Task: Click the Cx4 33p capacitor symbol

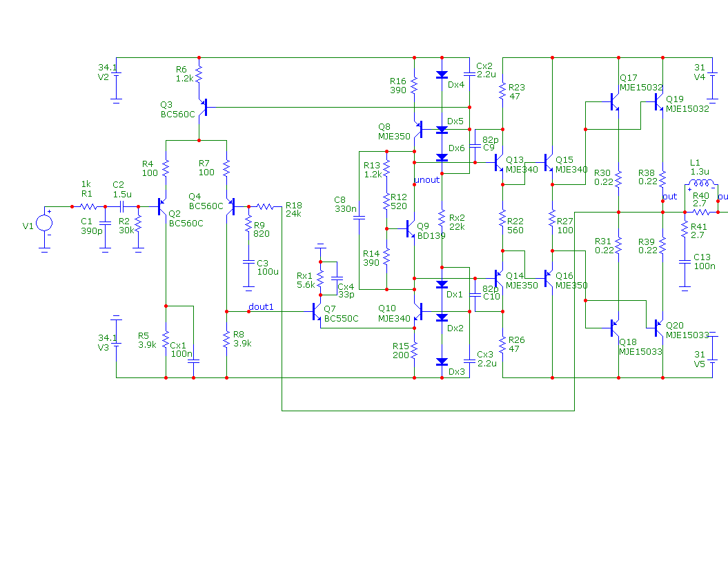Action: [337, 279]
